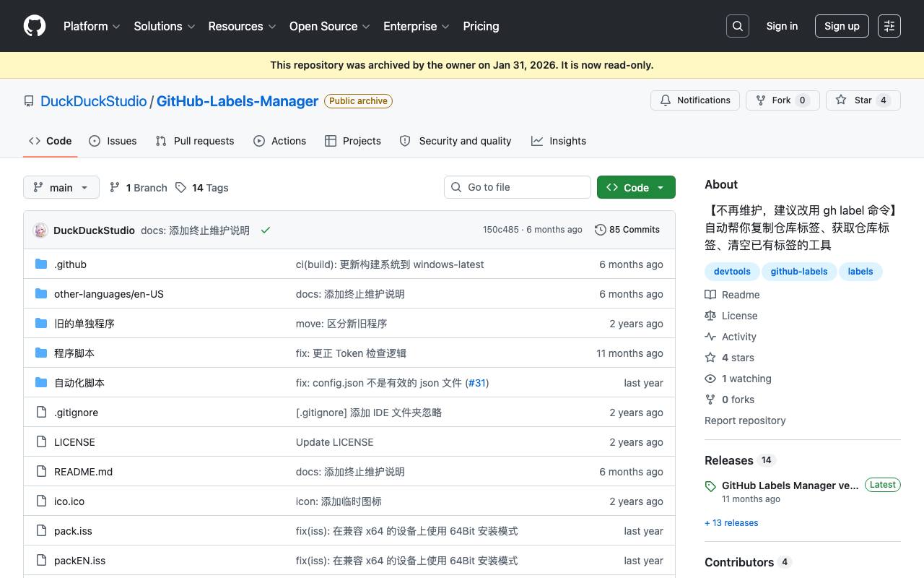Click the .github folder icon
Image resolution: width=924 pixels, height=578 pixels.
[x=41, y=264]
